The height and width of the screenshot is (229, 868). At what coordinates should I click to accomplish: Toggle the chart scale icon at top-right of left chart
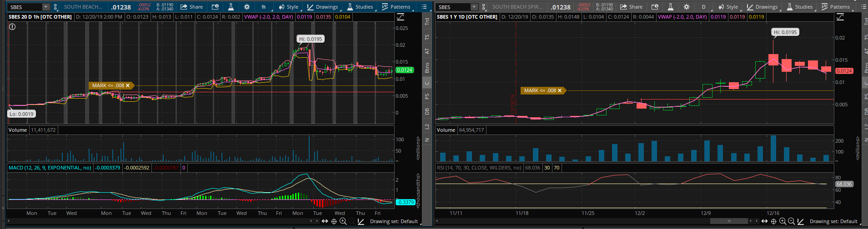(401, 17)
